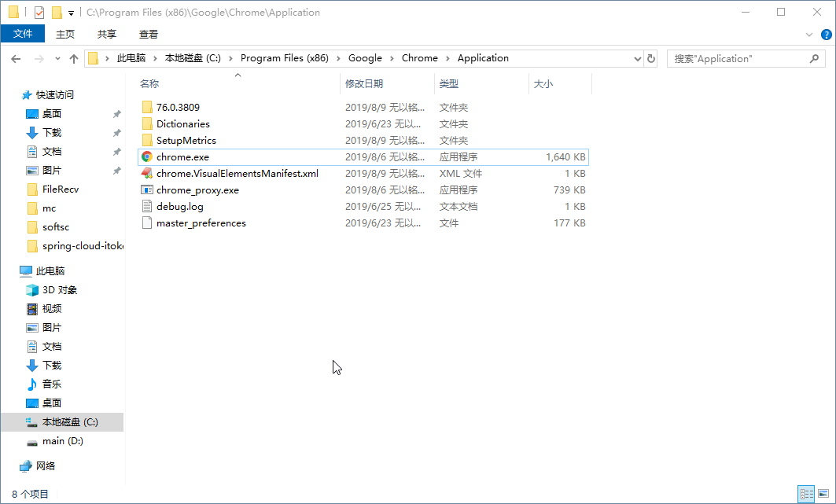Image resolution: width=836 pixels, height=504 pixels.
Task: Open pinned 文档 under quick access
Action: pos(44,151)
